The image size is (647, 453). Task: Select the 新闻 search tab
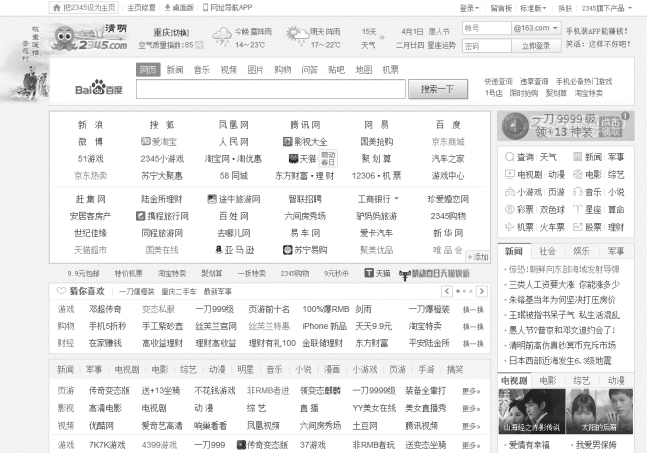coord(175,70)
